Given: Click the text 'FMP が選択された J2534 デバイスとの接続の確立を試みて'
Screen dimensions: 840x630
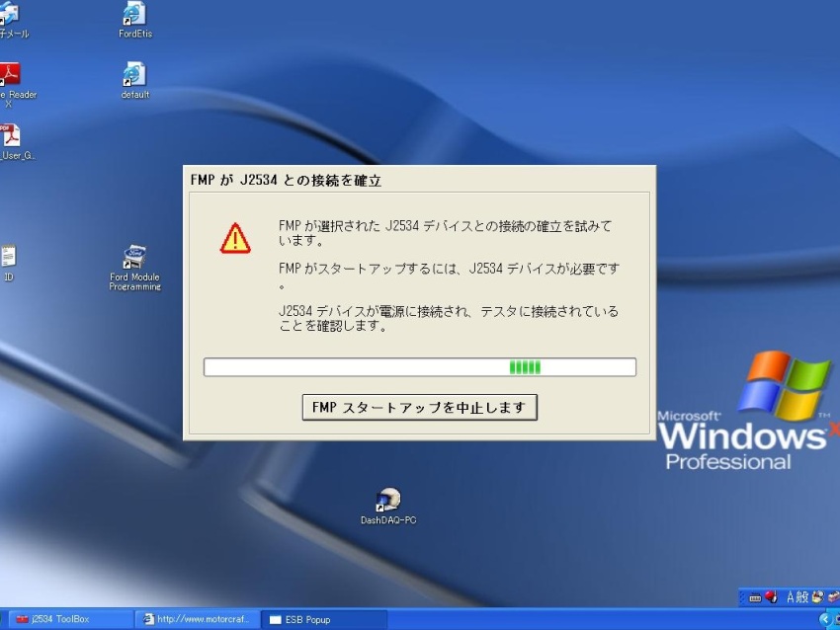Looking at the screenshot, I should pyautogui.click(x=445, y=226).
